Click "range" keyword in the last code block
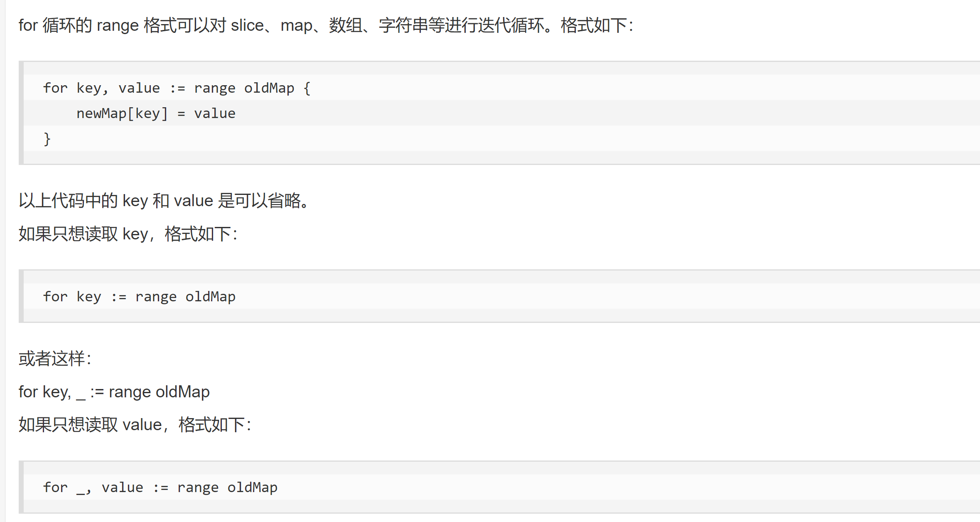980x522 pixels. coord(198,488)
